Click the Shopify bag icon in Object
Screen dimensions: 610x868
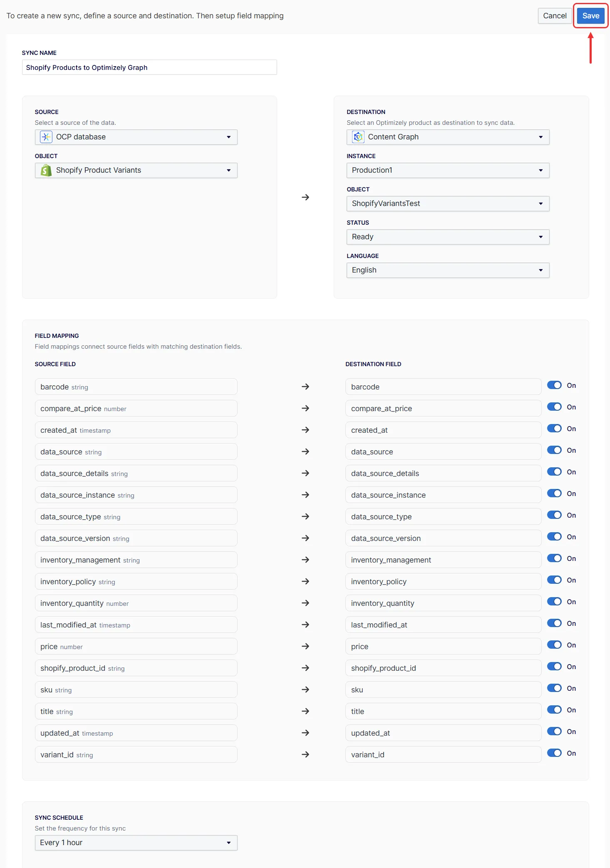click(46, 170)
